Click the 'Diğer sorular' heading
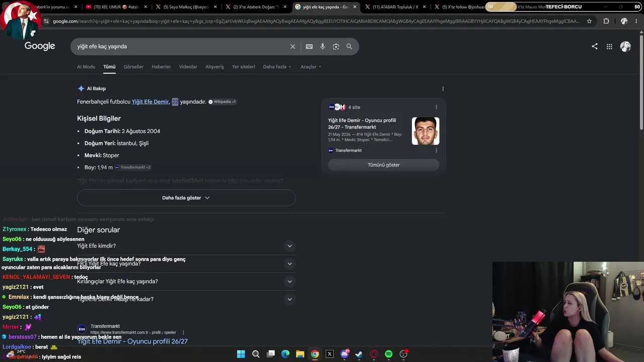This screenshot has width=644, height=362. (99, 230)
